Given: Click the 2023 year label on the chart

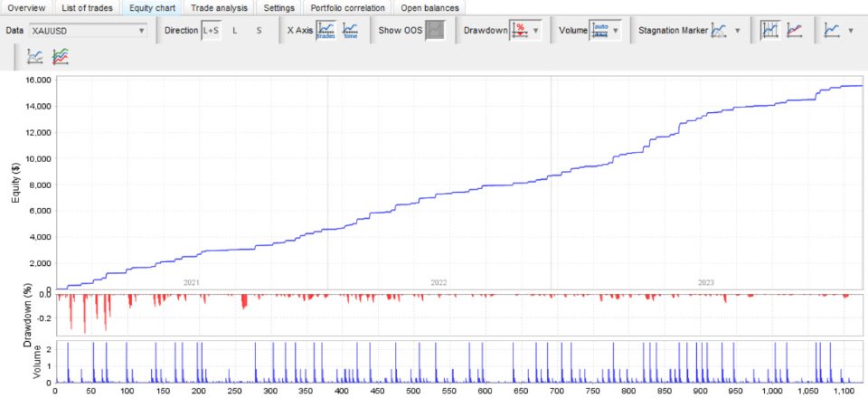Looking at the screenshot, I should tap(705, 283).
